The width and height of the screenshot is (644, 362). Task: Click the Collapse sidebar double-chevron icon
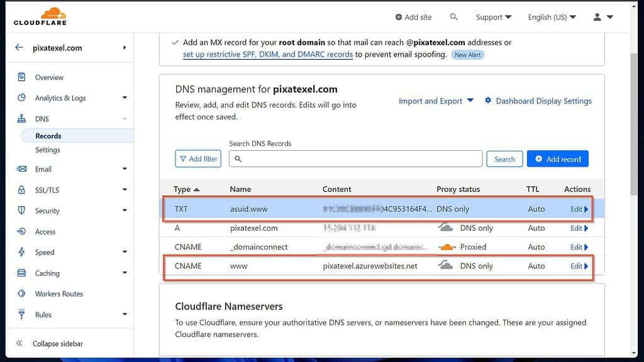pos(19,343)
